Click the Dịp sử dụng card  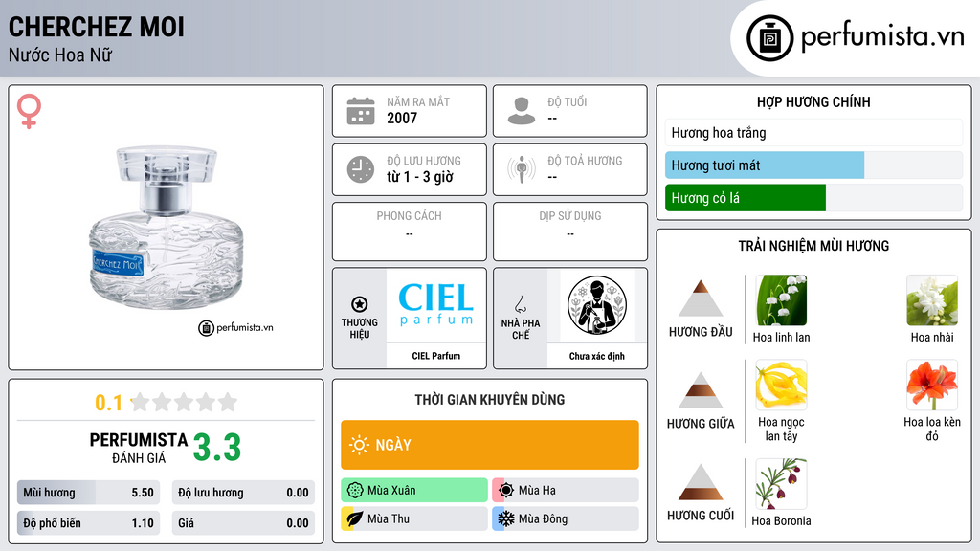pos(570,231)
